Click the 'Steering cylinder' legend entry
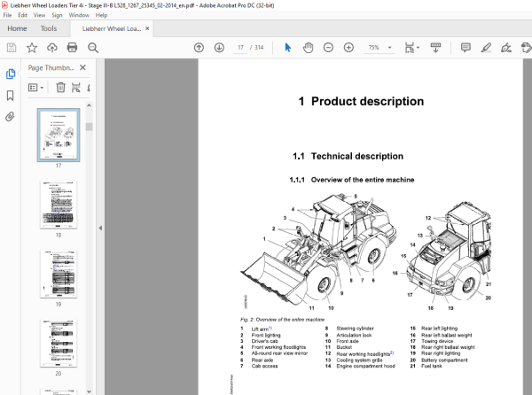The height and width of the screenshot is (395, 532). click(355, 329)
